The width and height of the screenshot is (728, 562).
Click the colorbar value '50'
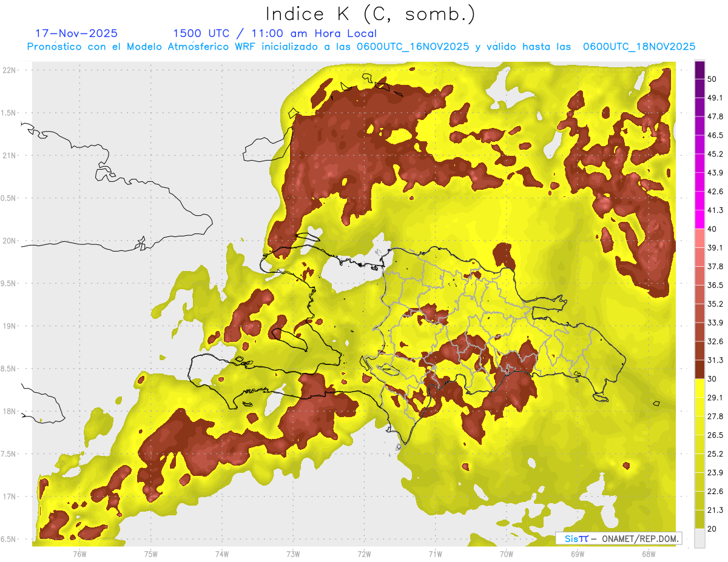point(713,79)
